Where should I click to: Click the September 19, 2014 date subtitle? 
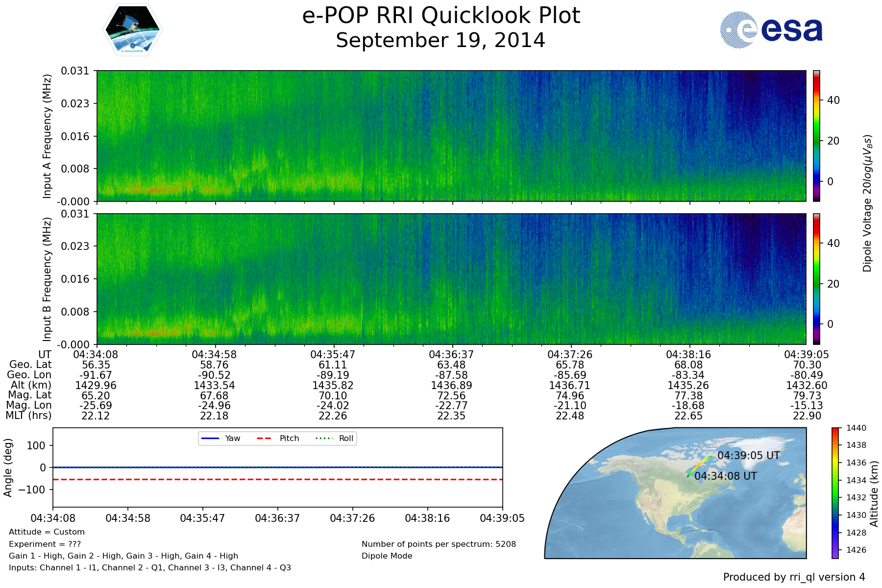pyautogui.click(x=441, y=40)
